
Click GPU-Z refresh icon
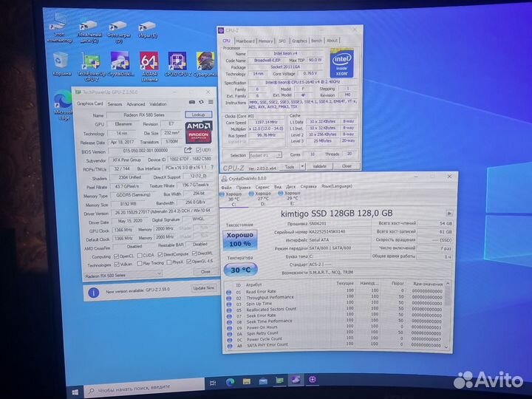click(201, 102)
